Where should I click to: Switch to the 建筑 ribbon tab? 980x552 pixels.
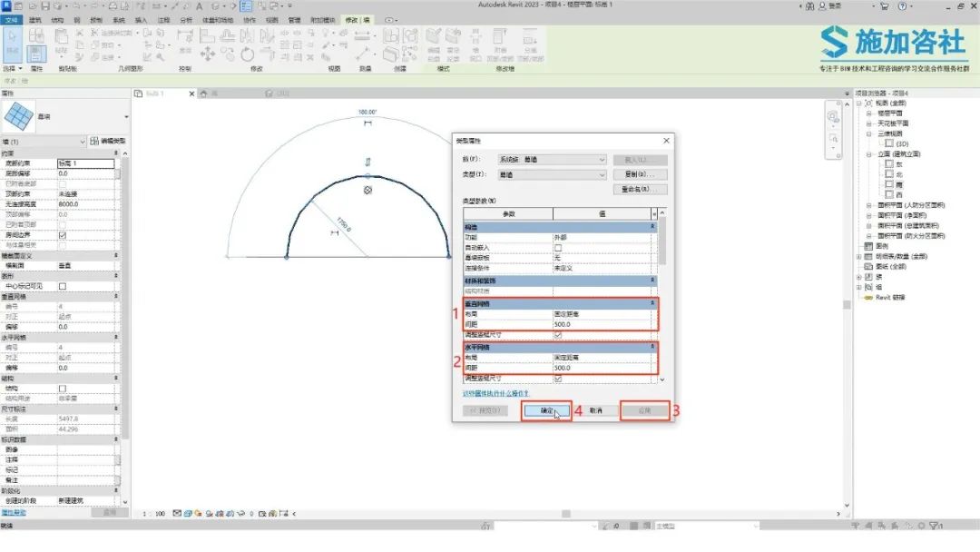pos(35,20)
